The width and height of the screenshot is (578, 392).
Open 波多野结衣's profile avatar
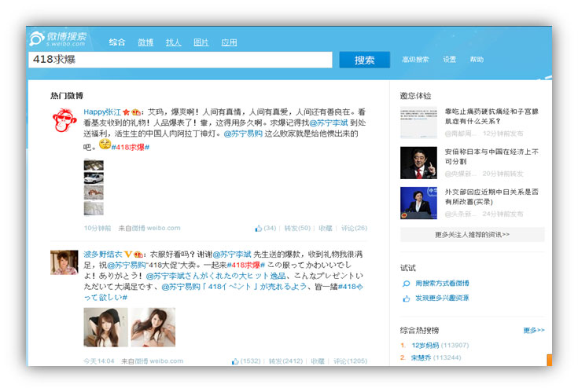pyautogui.click(x=64, y=262)
